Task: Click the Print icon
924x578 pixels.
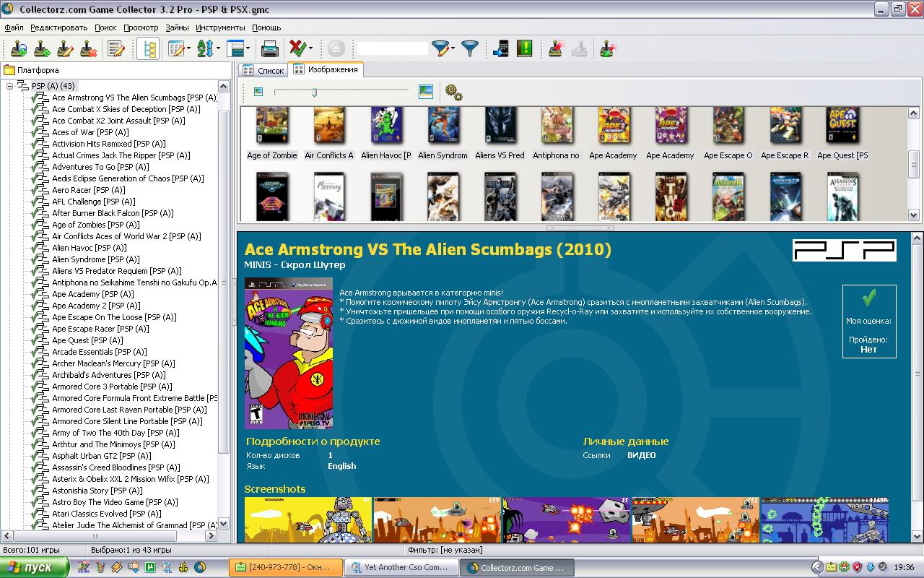Action: click(x=270, y=49)
